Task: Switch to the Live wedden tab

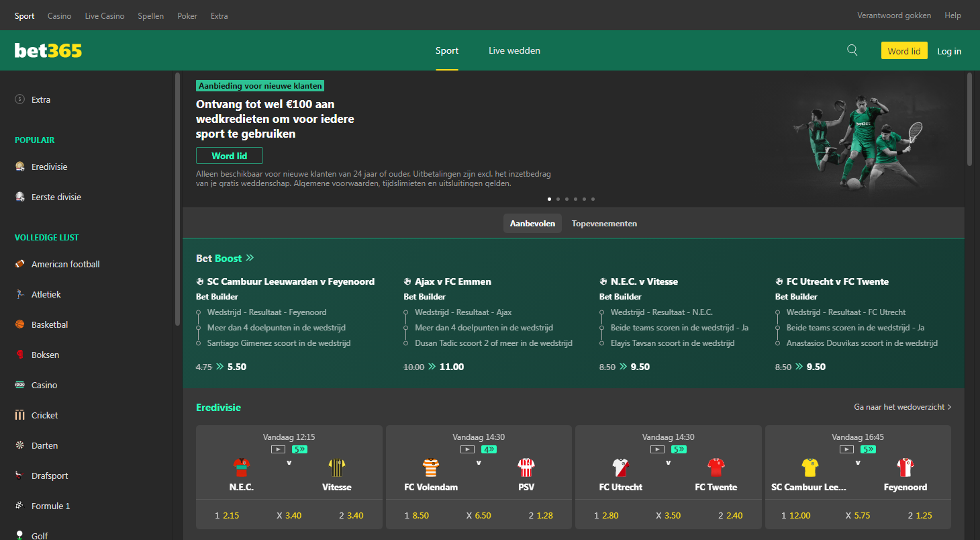Action: pyautogui.click(x=514, y=50)
